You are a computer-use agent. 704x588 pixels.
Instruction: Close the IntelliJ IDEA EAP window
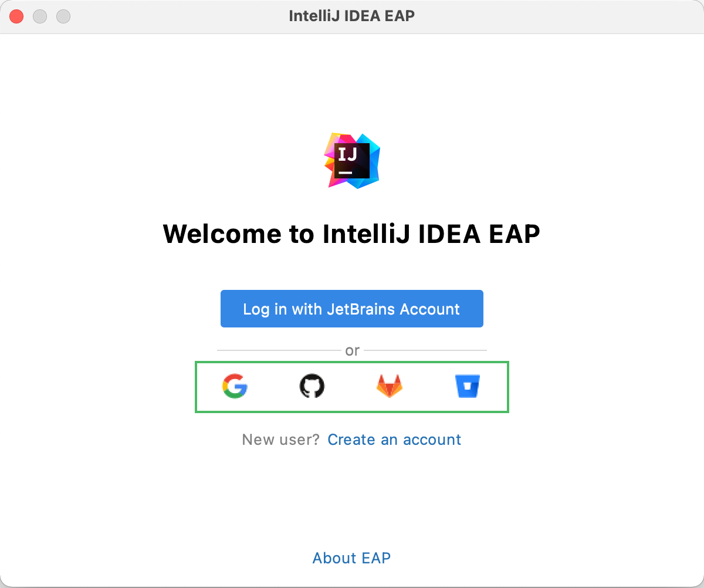16,16
